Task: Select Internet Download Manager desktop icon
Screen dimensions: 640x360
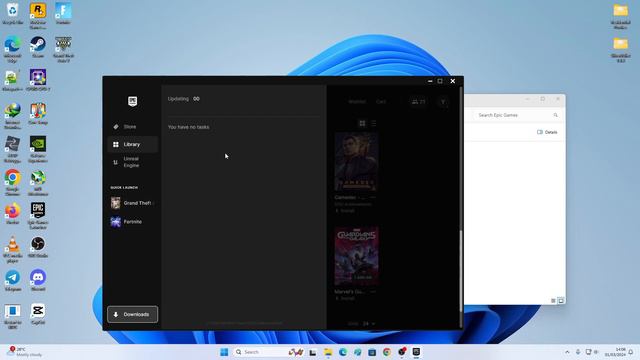Action: 13,116
